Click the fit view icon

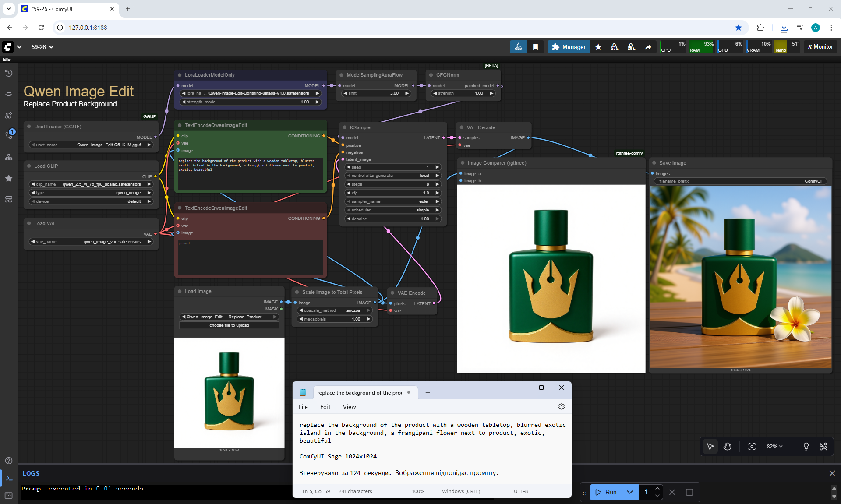pos(752,446)
